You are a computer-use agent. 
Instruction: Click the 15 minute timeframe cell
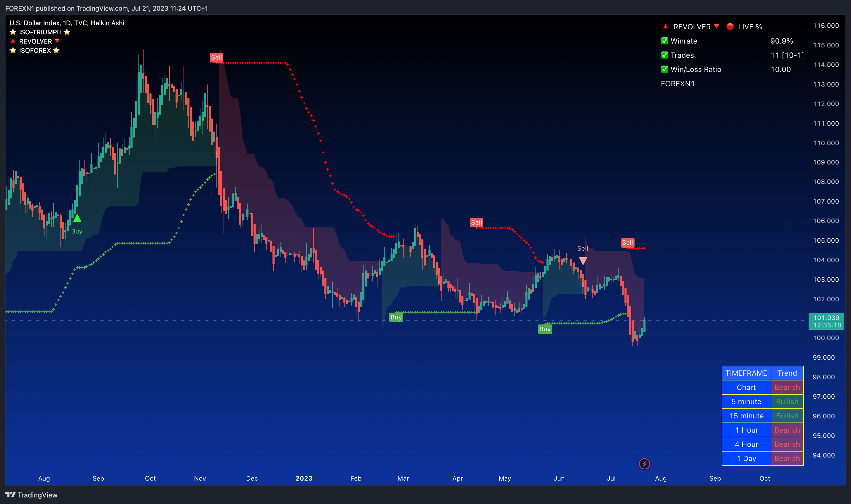[x=746, y=416]
